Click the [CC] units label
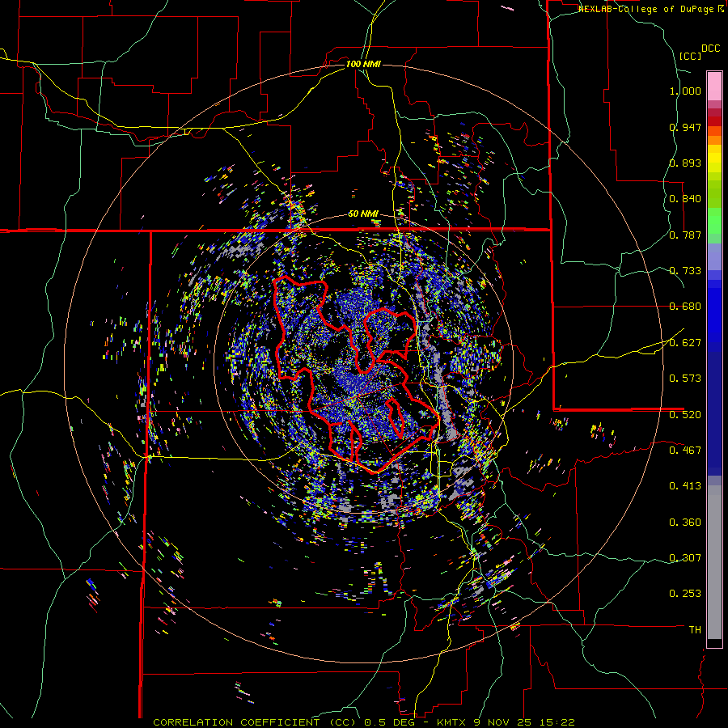 (691, 56)
